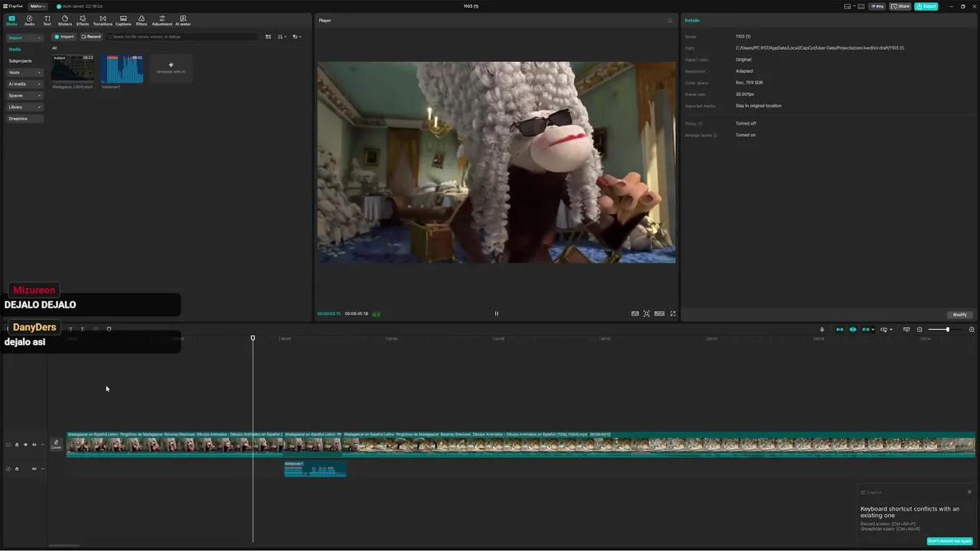This screenshot has height=551, width=980.
Task: Zoom out the timeline
Action: tap(920, 330)
